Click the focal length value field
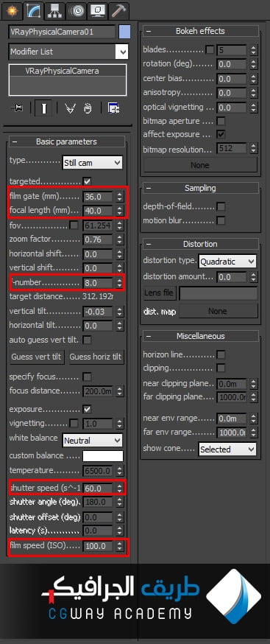The height and width of the screenshot is (644, 270). tap(98, 211)
